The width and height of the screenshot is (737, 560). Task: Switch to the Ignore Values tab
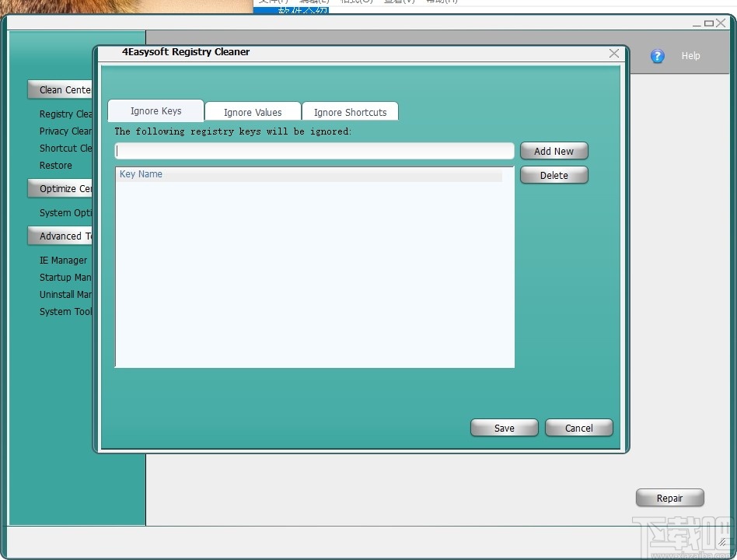[x=253, y=111]
